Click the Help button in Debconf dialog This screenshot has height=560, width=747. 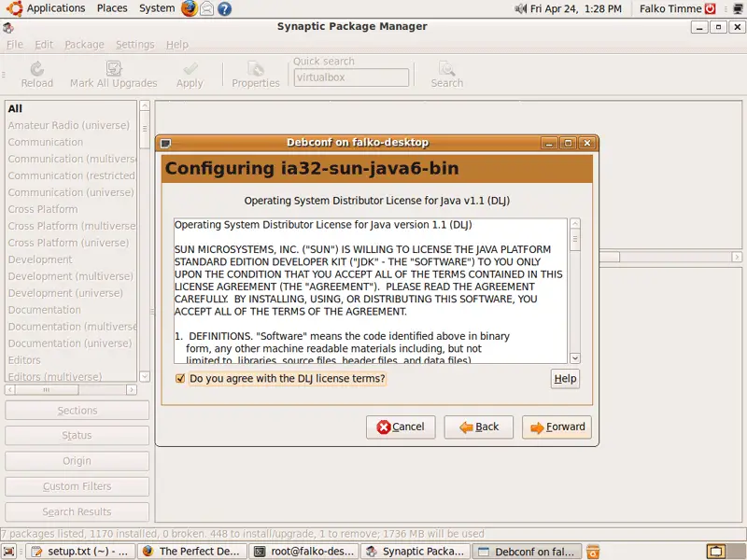pos(565,379)
